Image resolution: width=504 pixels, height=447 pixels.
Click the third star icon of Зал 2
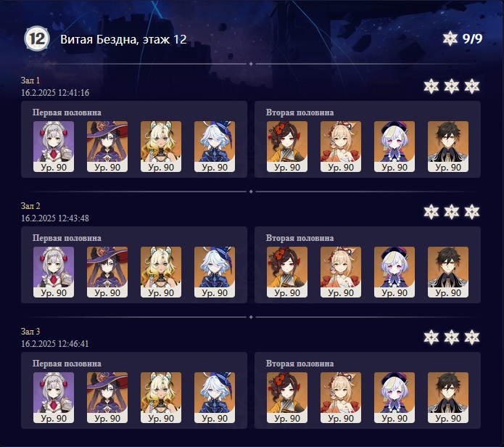[472, 212]
